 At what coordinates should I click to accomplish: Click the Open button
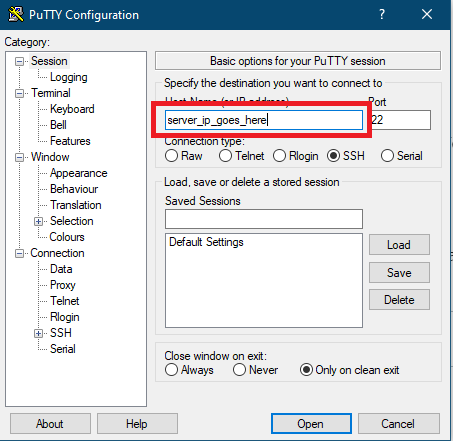pyautogui.click(x=311, y=424)
